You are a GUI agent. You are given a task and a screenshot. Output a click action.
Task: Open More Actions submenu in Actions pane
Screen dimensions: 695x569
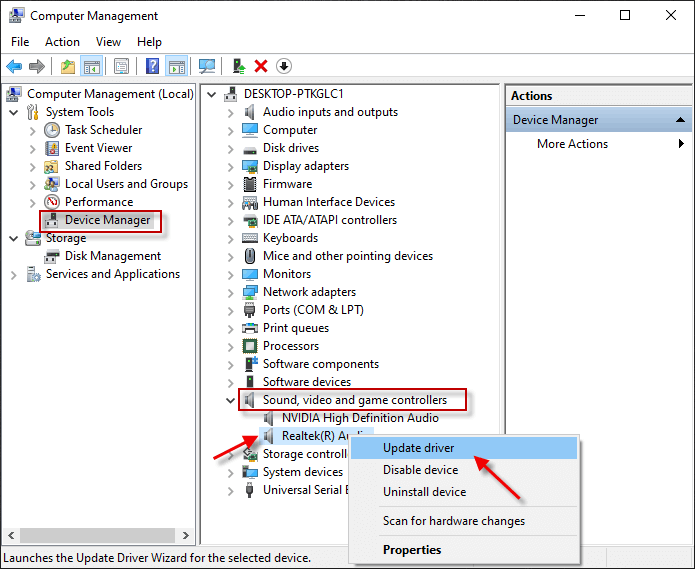(598, 144)
